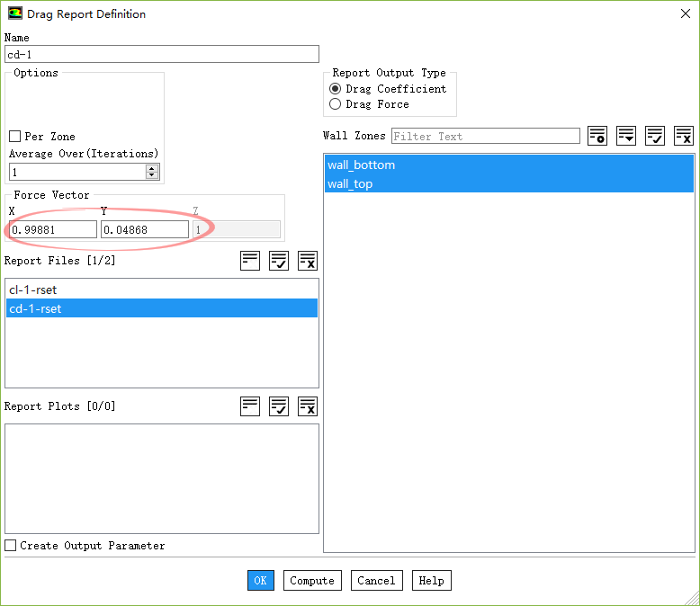Select wall_bottom in the Wall Zones list
Image resolution: width=700 pixels, height=606 pixels.
[361, 165]
